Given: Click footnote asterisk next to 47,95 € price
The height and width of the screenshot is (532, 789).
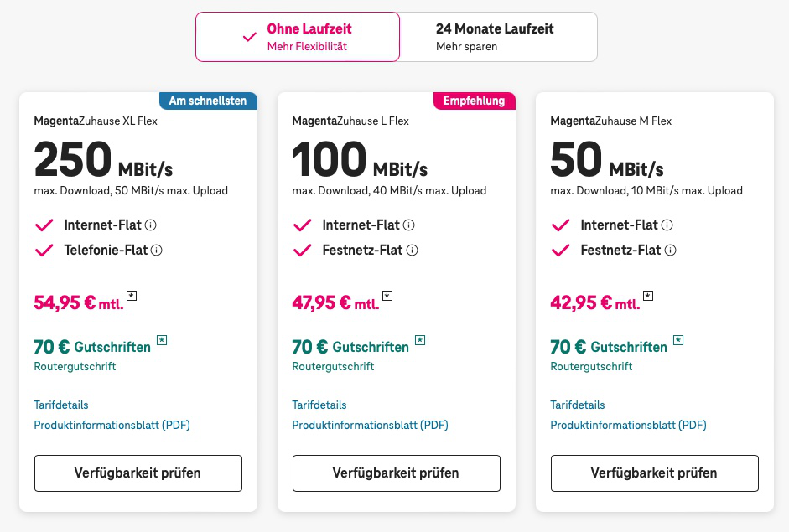Looking at the screenshot, I should [x=387, y=296].
